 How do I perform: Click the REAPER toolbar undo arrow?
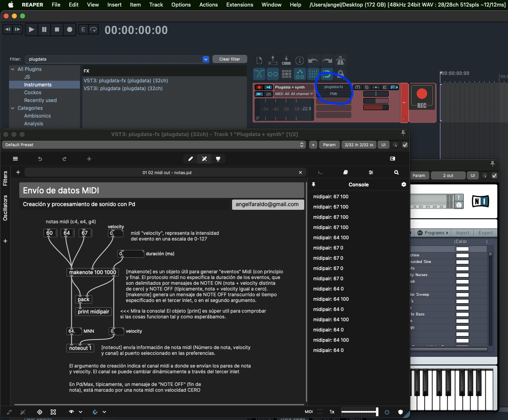pos(313,61)
